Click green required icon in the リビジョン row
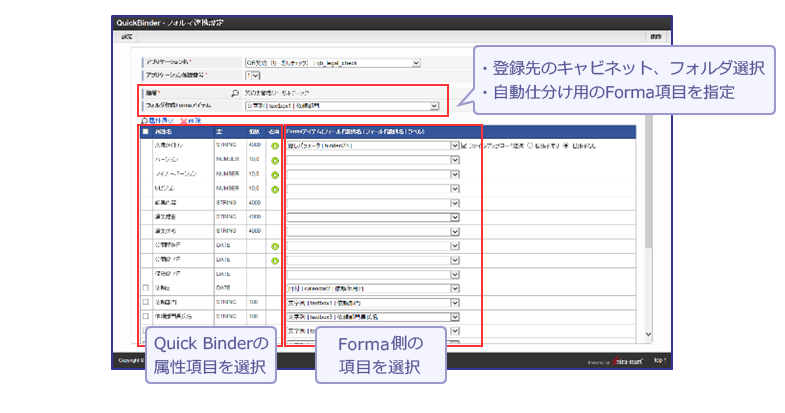The height and width of the screenshot is (413, 785). (x=275, y=189)
